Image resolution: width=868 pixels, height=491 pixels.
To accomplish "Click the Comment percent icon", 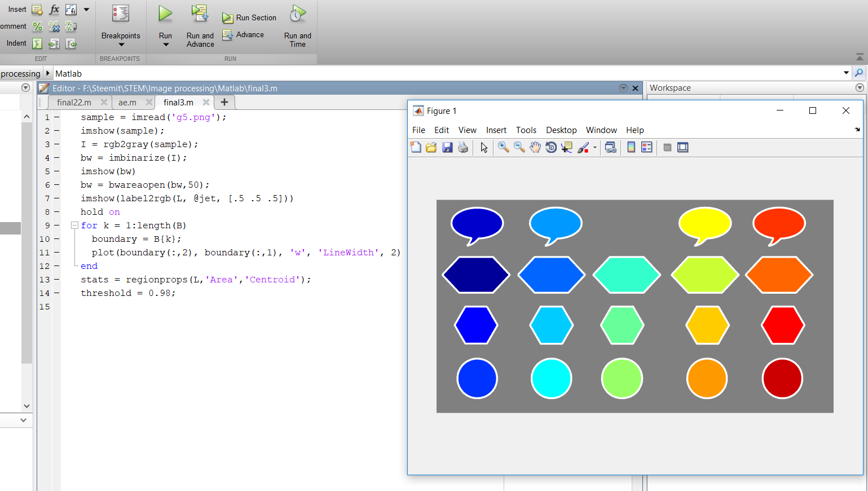I will 37,26.
